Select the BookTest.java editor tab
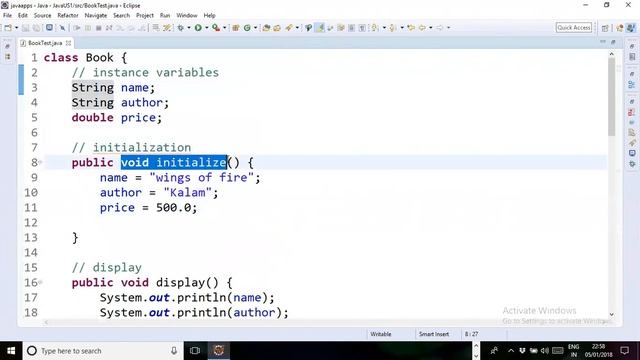This screenshot has width=640, height=360. 45,43
